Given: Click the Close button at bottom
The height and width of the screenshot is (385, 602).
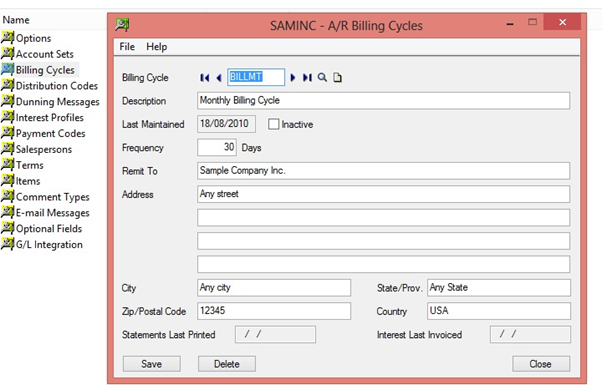Looking at the screenshot, I should click(541, 364).
